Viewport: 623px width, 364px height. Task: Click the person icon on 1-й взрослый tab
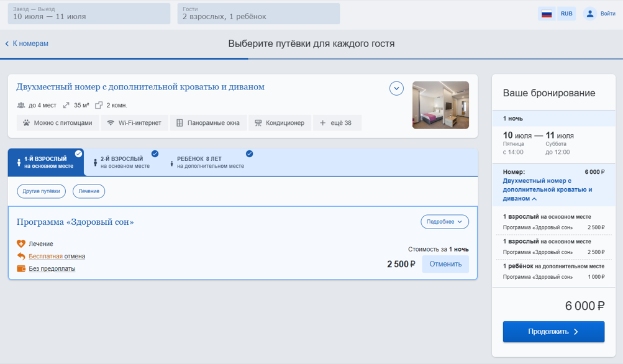19,163
